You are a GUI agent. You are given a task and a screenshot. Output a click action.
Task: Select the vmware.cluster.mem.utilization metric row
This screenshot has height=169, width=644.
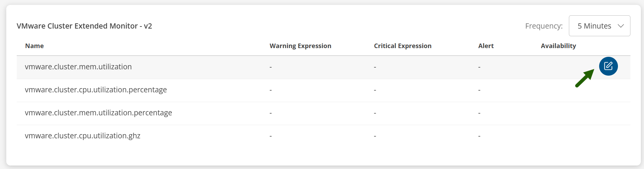click(x=78, y=67)
